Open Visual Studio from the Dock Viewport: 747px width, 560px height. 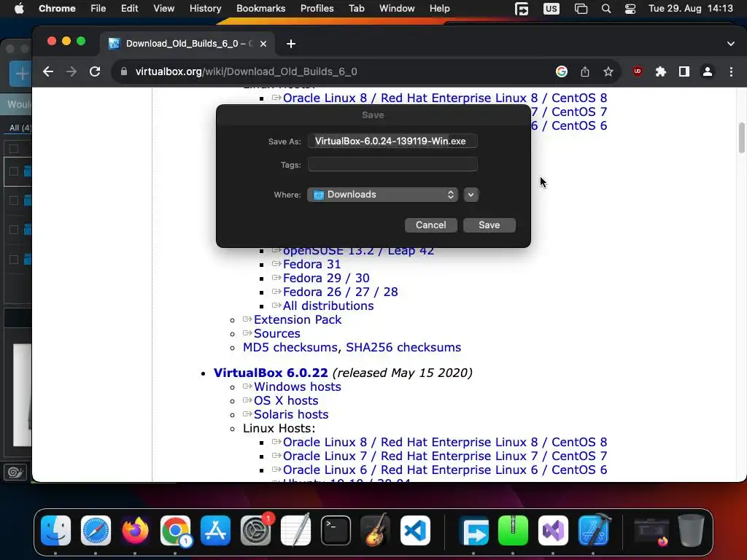(x=553, y=531)
